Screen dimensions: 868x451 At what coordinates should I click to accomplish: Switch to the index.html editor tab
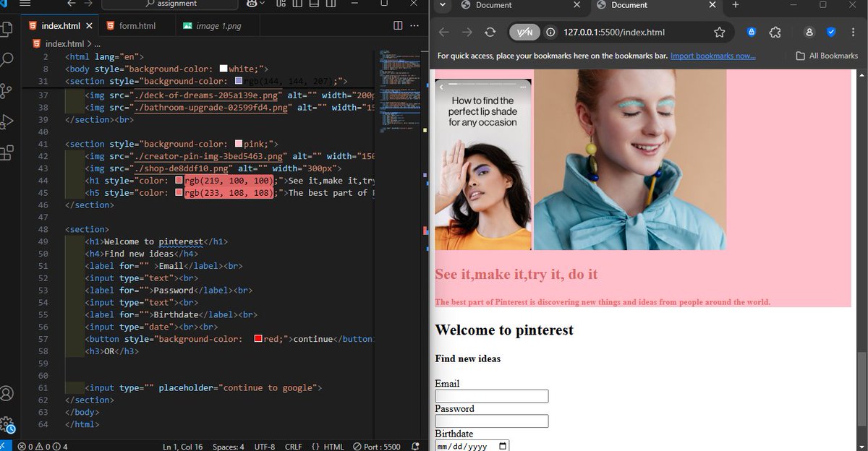click(x=61, y=25)
